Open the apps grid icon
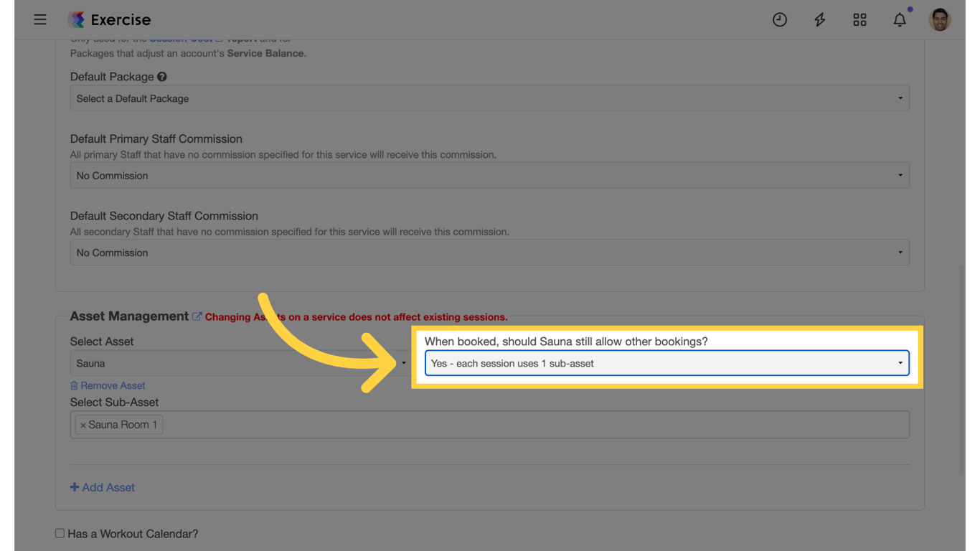This screenshot has height=551, width=980. coord(859,19)
